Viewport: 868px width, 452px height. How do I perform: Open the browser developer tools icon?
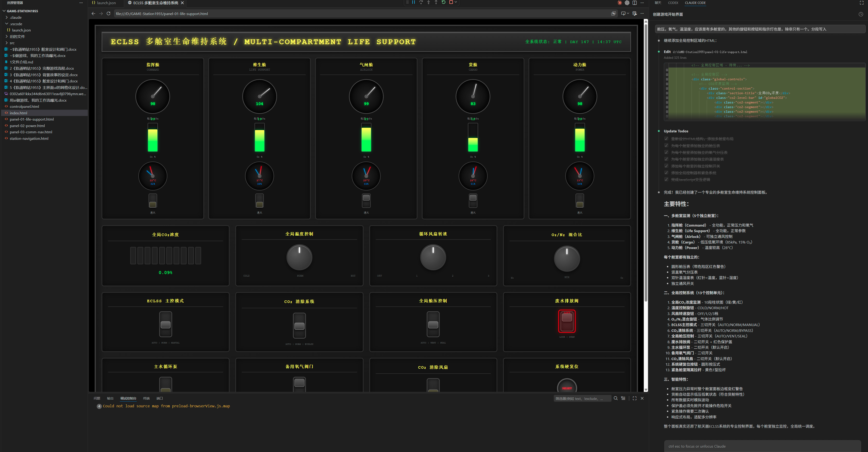click(635, 13)
